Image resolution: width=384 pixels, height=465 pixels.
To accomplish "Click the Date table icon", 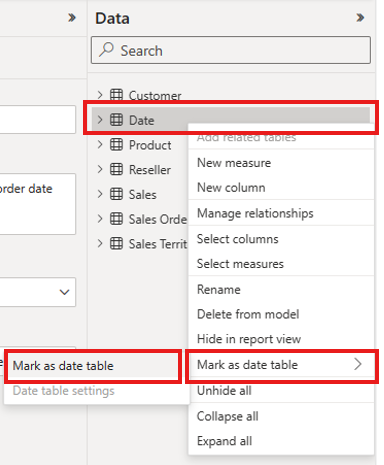I will pos(116,120).
